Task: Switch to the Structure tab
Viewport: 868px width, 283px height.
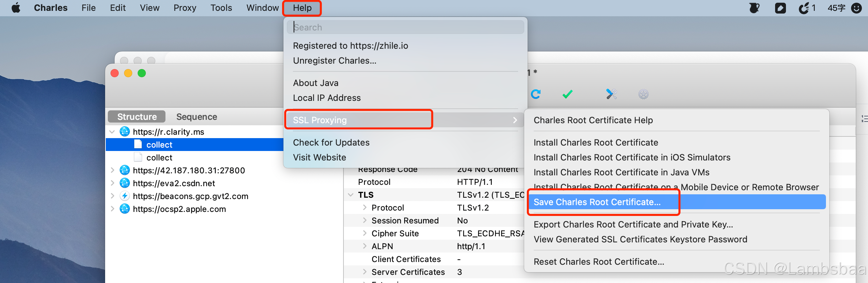Action: pyautogui.click(x=137, y=116)
